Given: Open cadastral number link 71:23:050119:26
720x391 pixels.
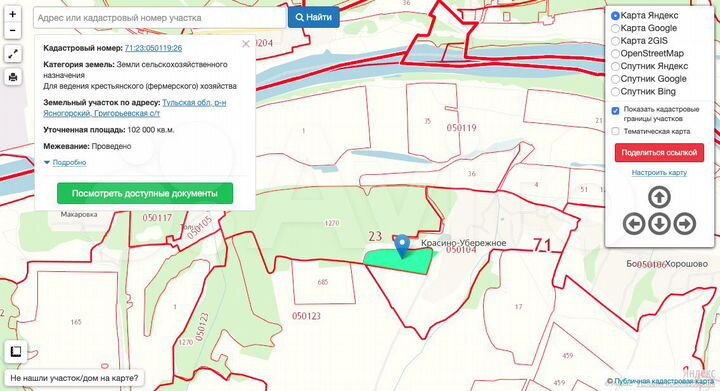Looking at the screenshot, I should tap(153, 48).
